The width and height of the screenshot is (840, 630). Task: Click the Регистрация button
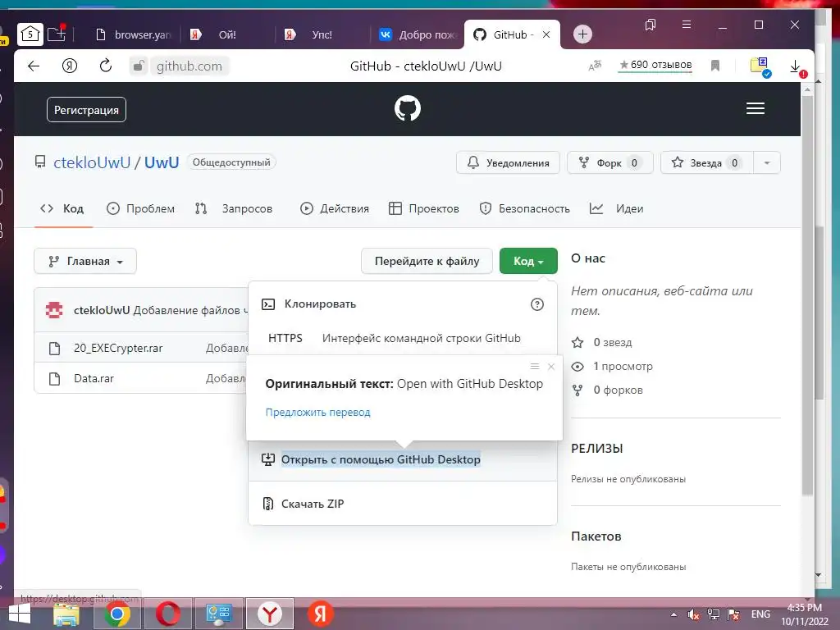(86, 110)
